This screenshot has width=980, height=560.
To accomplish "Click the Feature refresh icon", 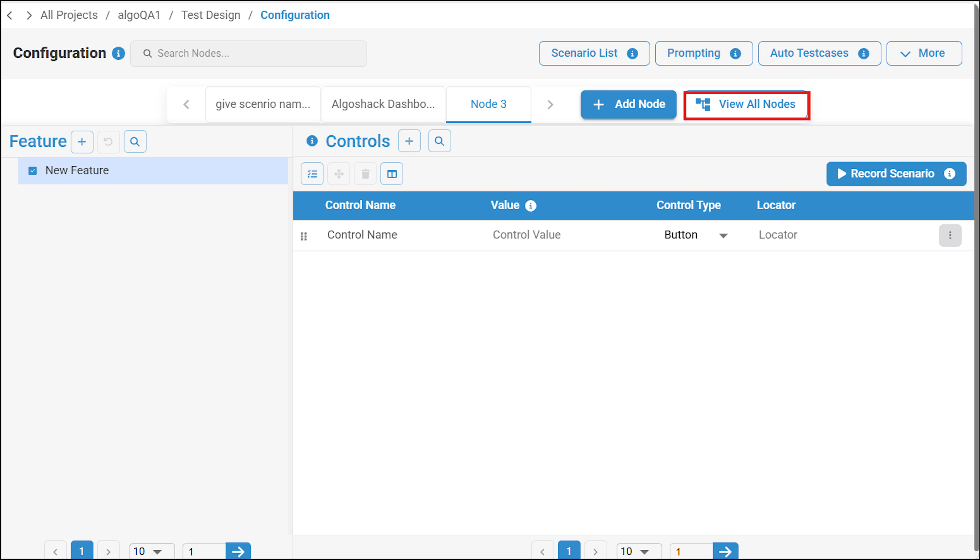I will point(108,142).
